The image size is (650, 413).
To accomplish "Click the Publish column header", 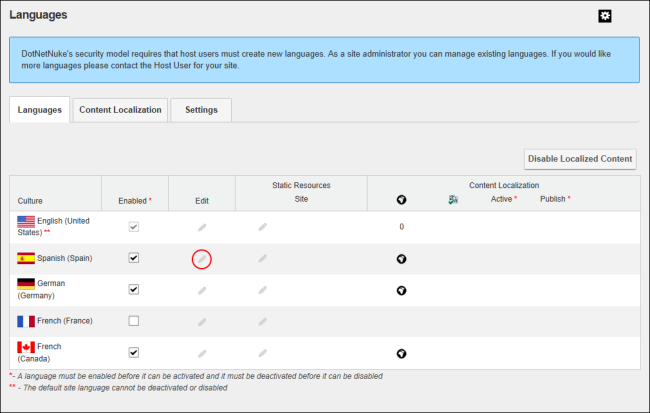I will pyautogui.click(x=555, y=199).
